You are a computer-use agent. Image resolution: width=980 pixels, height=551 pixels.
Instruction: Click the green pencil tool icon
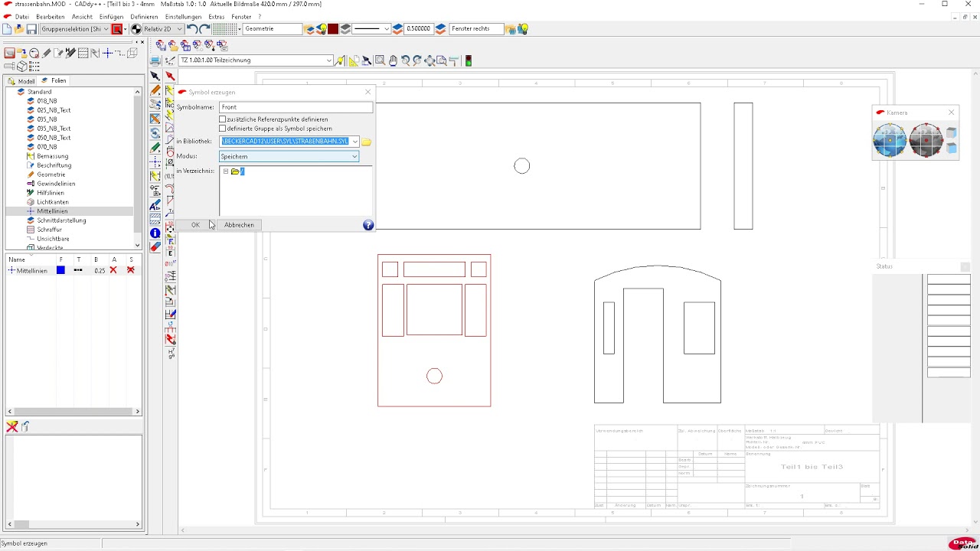tap(155, 148)
